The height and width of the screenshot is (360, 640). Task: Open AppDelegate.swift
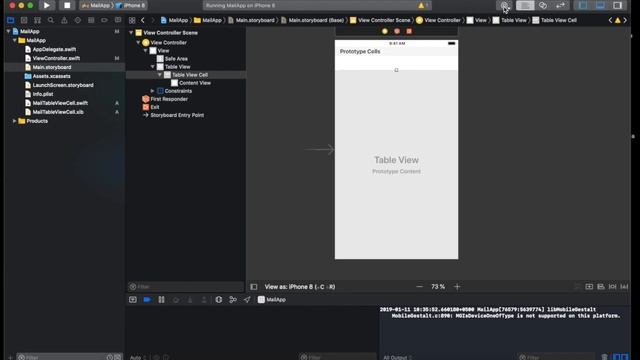tap(54, 49)
